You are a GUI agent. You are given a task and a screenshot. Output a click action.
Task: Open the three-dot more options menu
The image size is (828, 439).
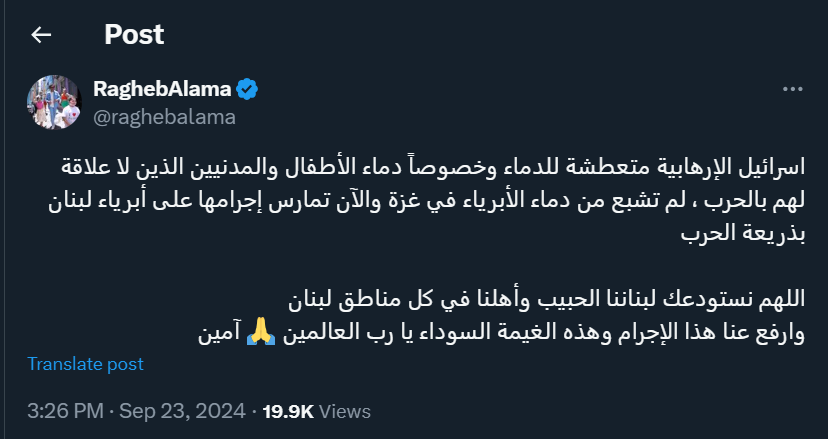click(792, 89)
